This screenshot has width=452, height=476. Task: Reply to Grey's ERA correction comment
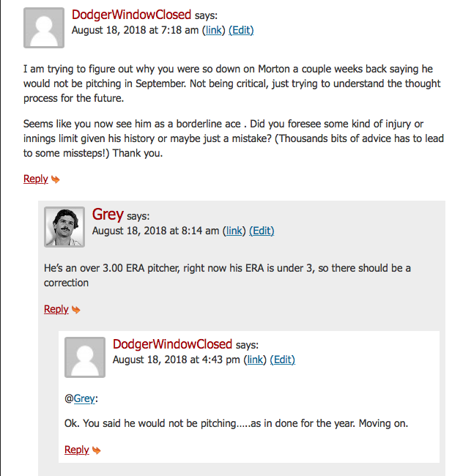(x=56, y=309)
